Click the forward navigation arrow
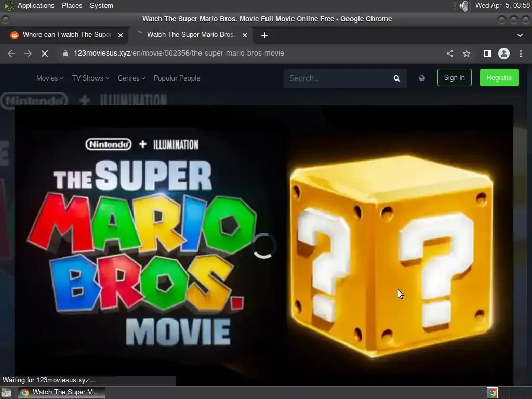Image resolution: width=532 pixels, height=399 pixels. [28, 54]
